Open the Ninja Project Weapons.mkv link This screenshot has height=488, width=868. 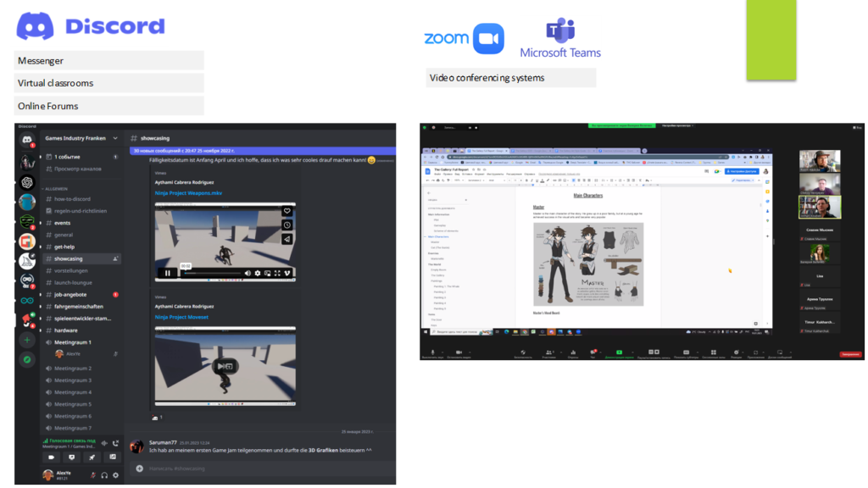point(188,193)
